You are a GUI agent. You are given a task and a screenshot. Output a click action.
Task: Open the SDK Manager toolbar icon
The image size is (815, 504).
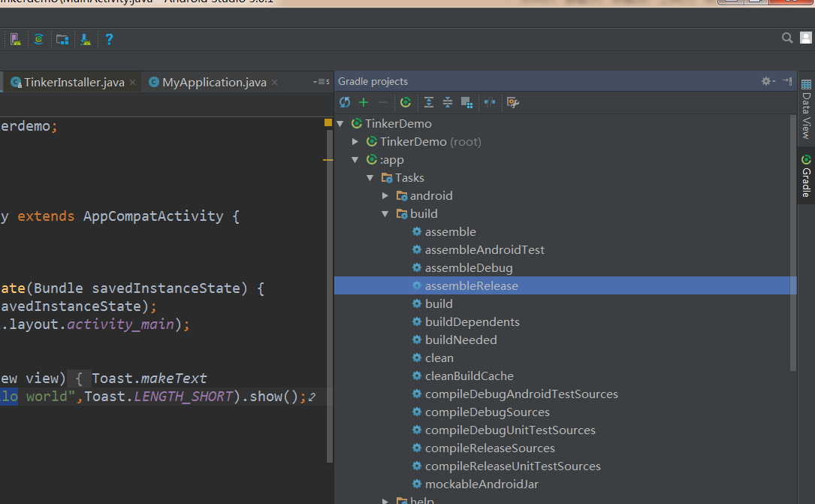coord(86,39)
